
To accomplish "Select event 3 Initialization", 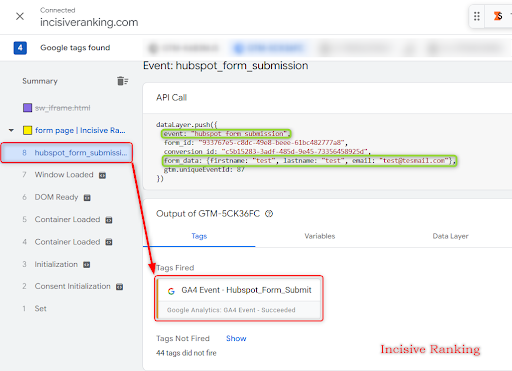I will (56, 264).
